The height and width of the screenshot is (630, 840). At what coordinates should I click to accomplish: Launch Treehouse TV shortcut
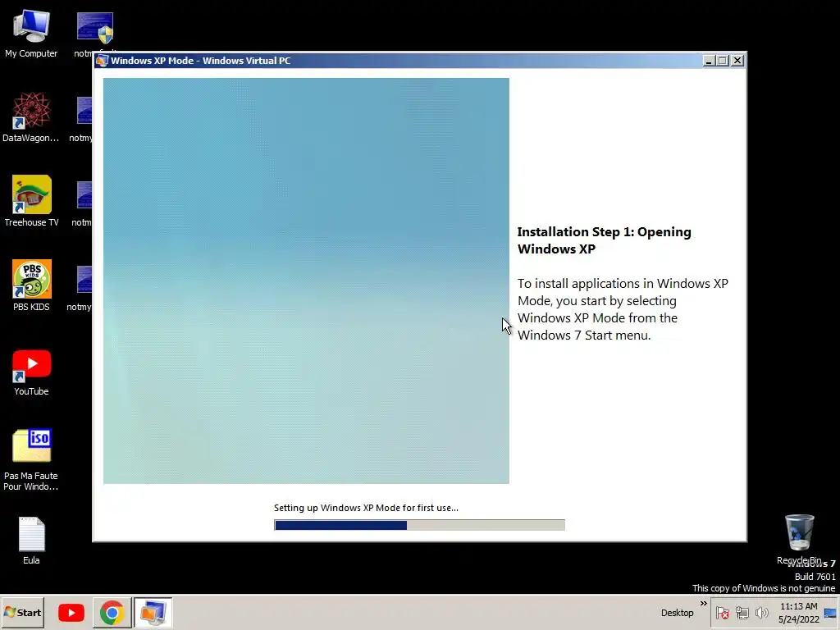[31, 202]
